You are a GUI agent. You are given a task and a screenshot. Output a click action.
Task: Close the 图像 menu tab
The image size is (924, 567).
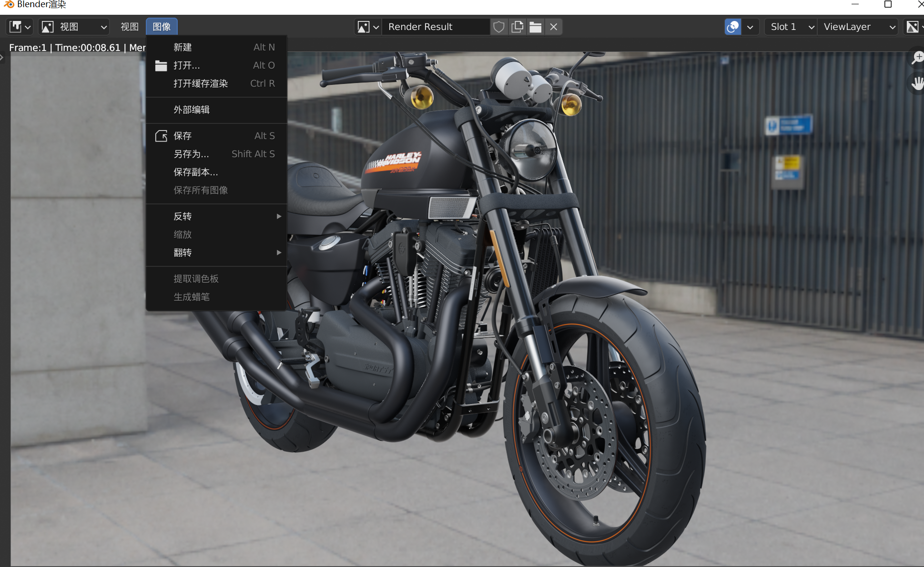tap(162, 27)
